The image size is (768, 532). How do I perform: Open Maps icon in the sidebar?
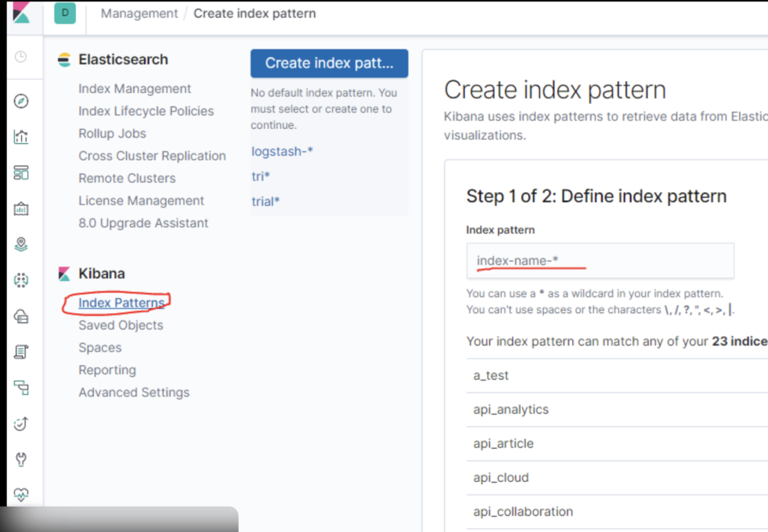tap(21, 244)
